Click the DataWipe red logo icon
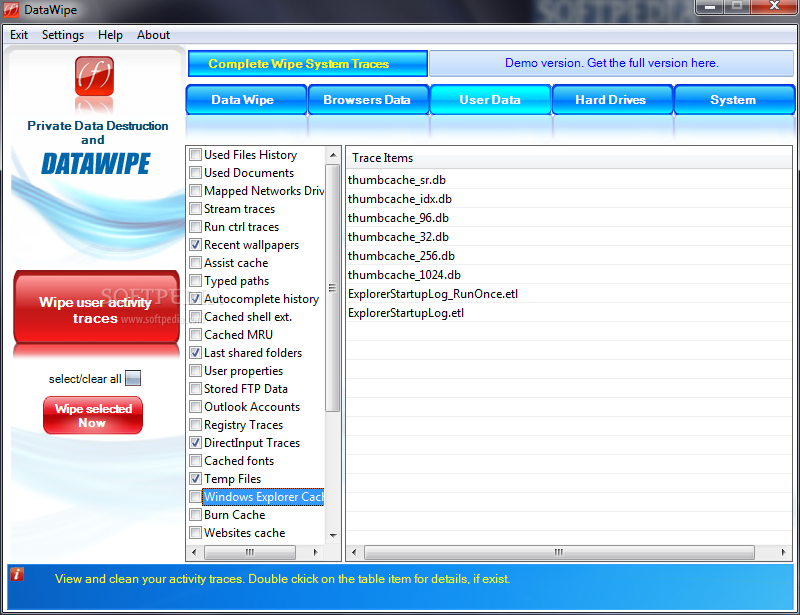This screenshot has height=615, width=800. tap(94, 76)
